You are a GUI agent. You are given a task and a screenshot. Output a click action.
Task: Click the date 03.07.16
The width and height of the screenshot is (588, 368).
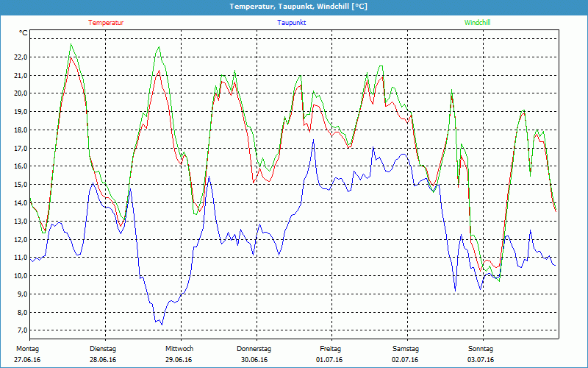481,360
